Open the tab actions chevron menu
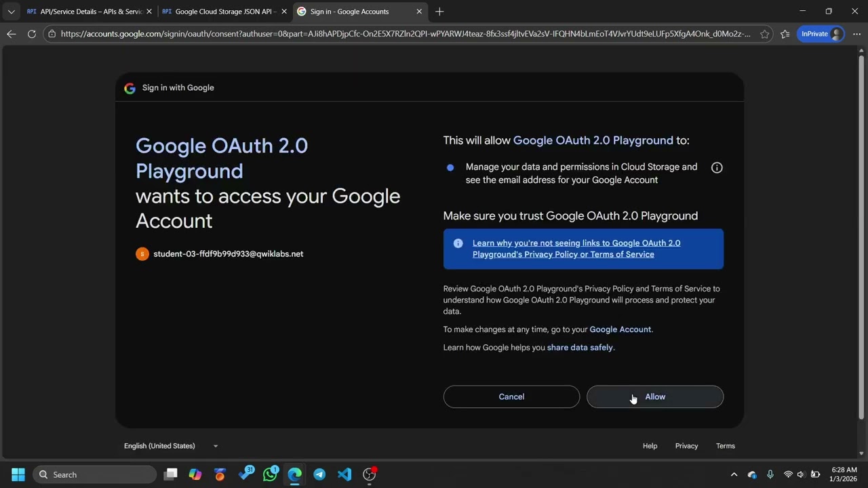The height and width of the screenshot is (488, 868). point(11,12)
